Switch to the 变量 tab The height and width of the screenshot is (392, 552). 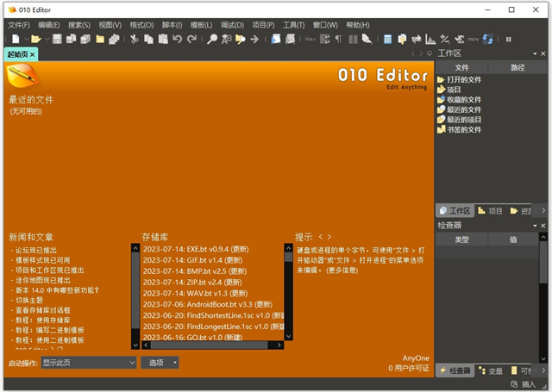point(492,370)
